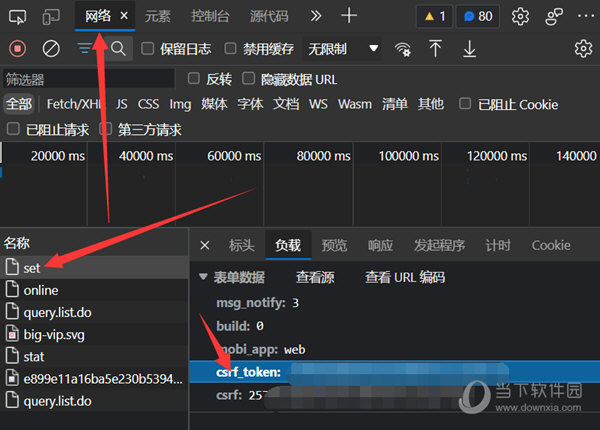The image size is (600, 430).
Task: Import HAR file with upload arrow
Action: pyautogui.click(x=435, y=48)
